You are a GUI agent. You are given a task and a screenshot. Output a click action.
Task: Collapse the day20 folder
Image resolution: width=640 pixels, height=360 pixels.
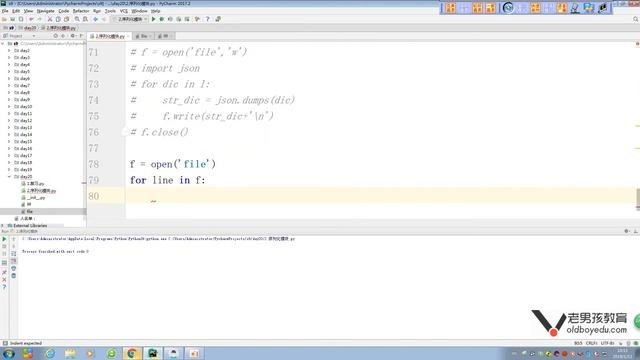click(9, 176)
